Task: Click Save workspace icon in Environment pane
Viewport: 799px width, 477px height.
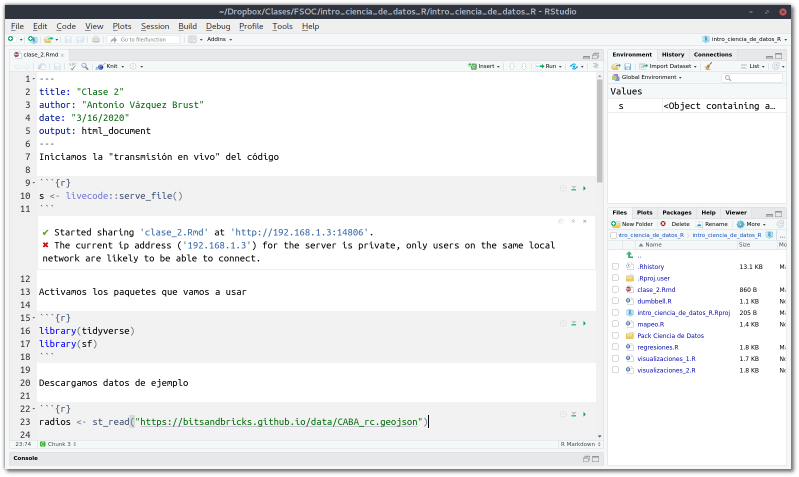Action: click(x=628, y=66)
